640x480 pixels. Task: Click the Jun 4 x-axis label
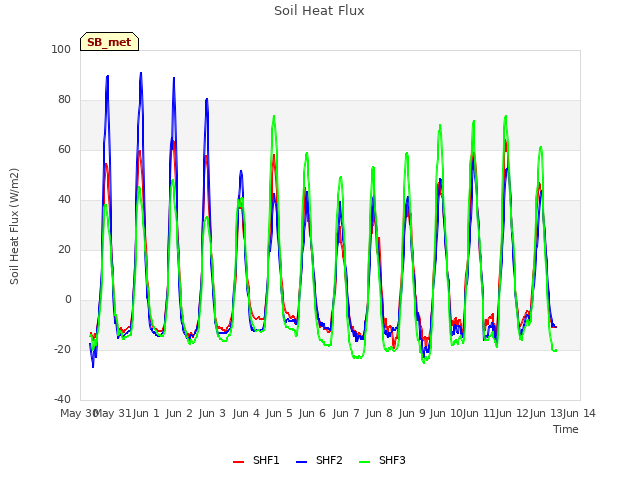(246, 413)
